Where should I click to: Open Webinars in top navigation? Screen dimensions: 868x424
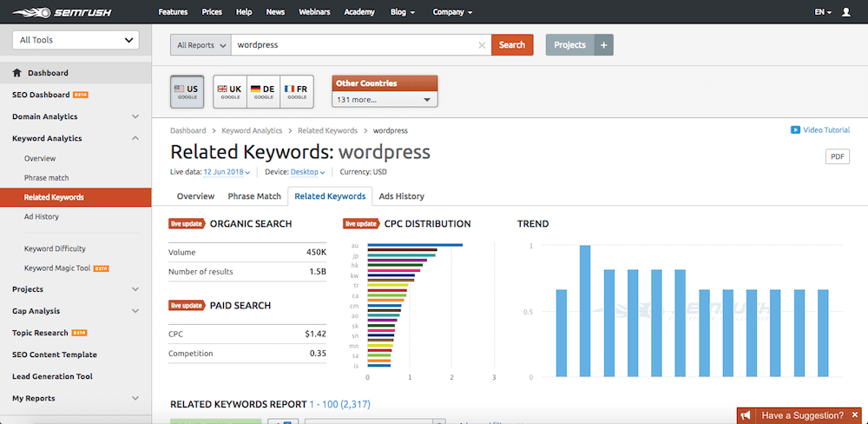[314, 11]
